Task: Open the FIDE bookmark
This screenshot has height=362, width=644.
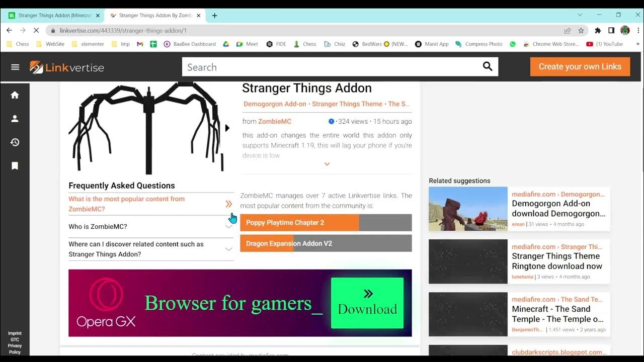Action: point(276,44)
